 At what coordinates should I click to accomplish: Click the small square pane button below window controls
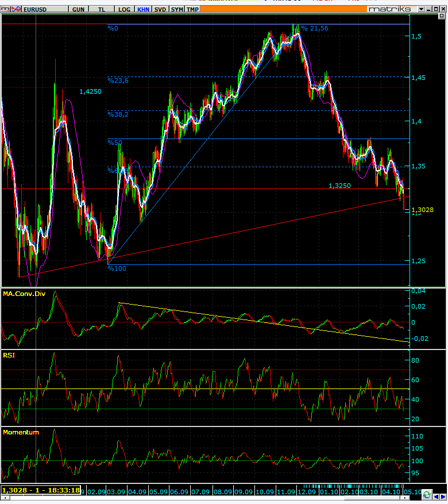coord(442,16)
